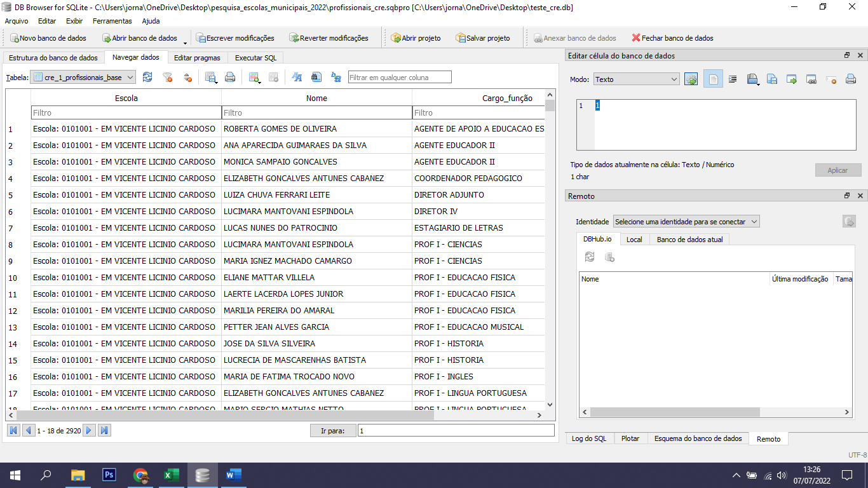Open find and replace icon
Viewport: 868px width, 488px height.
point(336,77)
